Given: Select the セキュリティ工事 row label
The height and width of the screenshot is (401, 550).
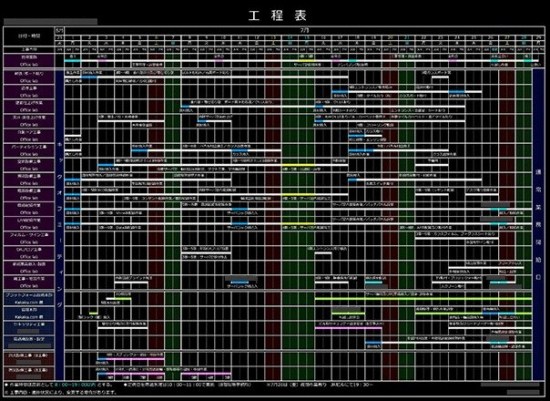Looking at the screenshot, I should 29,325.
